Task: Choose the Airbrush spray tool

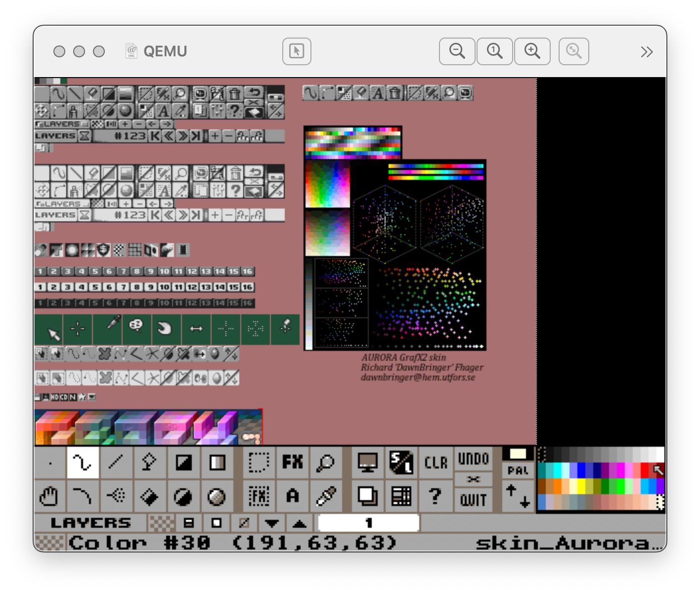Action: [116, 496]
